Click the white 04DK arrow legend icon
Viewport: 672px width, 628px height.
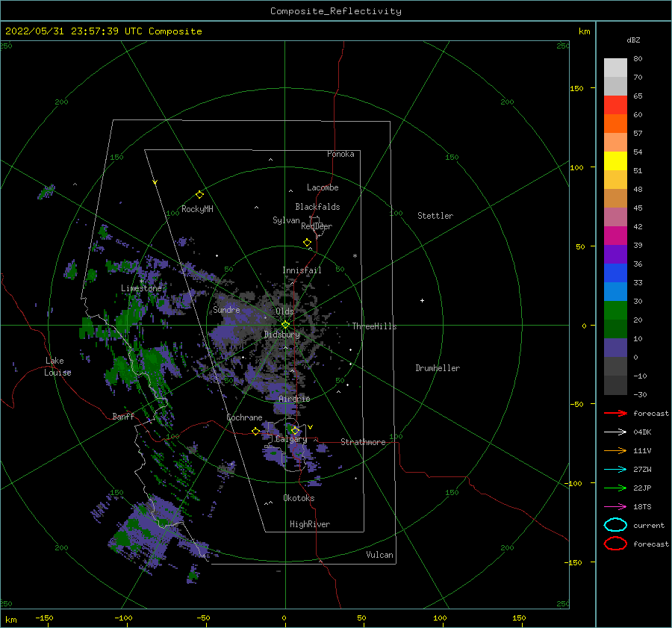[615, 432]
